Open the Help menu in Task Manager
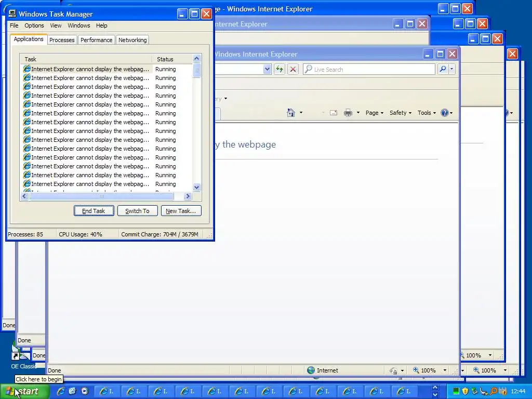532x399 pixels. pos(101,25)
